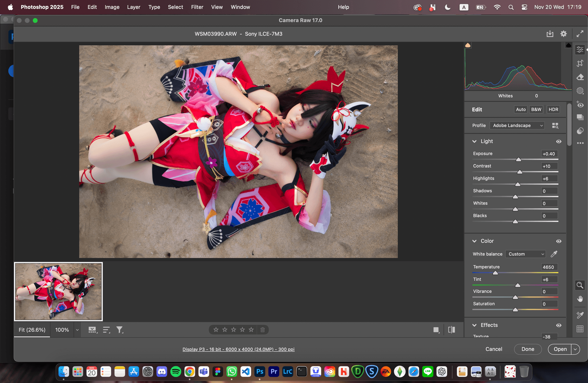This screenshot has width=588, height=383.
Task: Click the Contrast slider handle
Action: coord(520,172)
